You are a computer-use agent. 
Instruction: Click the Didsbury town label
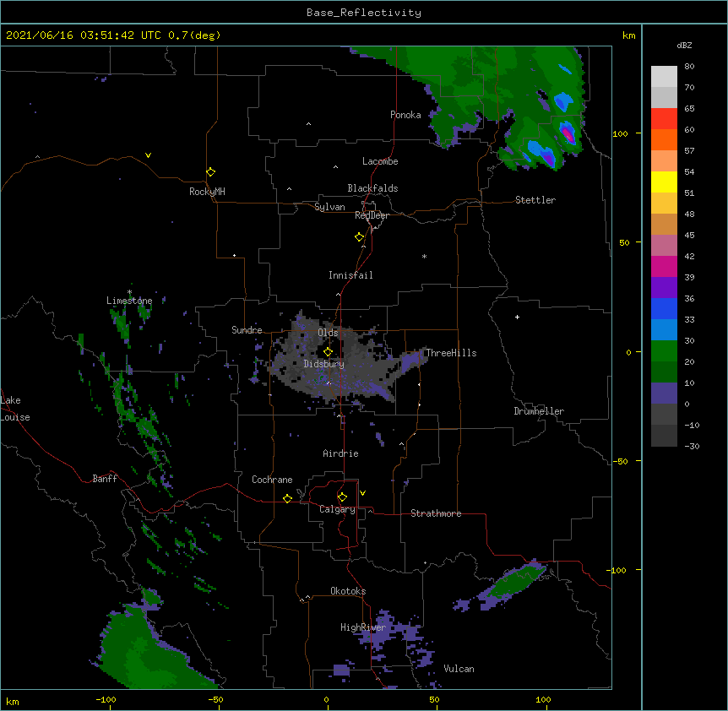[324, 364]
